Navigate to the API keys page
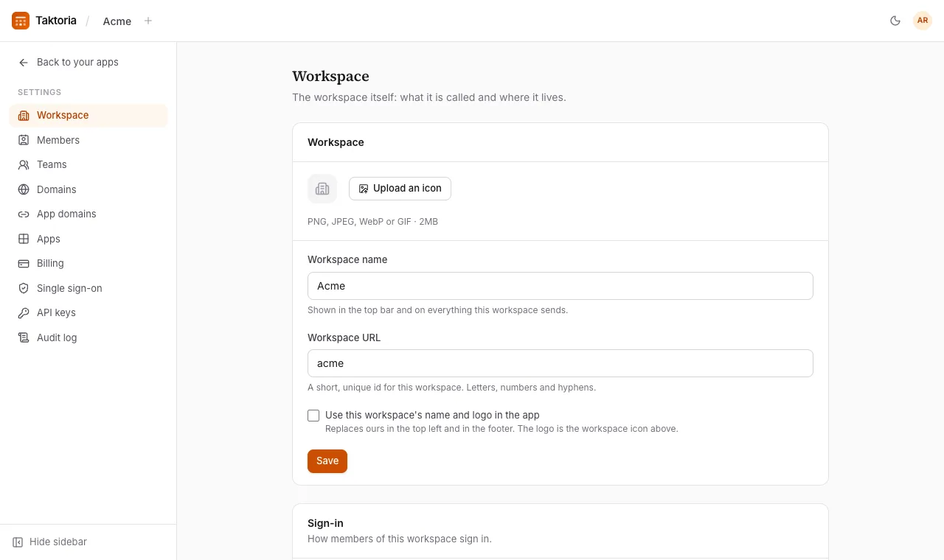Screen dimensions: 944x560 tap(88, 313)
